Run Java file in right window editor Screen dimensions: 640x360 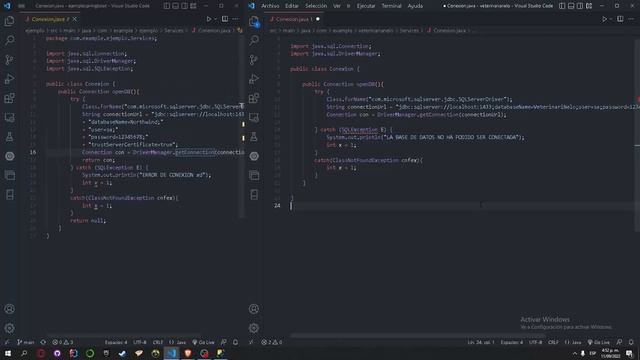pyautogui.click(x=604, y=19)
